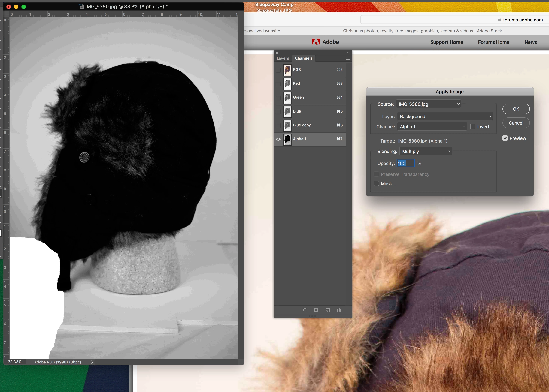Collapse panel with double-arrow icon

click(x=348, y=53)
